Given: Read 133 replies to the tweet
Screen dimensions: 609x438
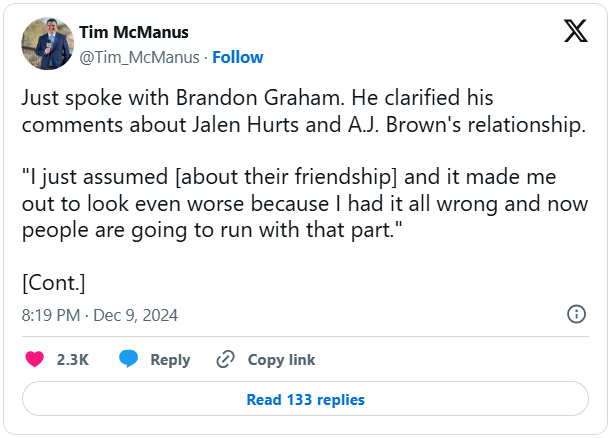Looking at the screenshot, I should coord(305,400).
